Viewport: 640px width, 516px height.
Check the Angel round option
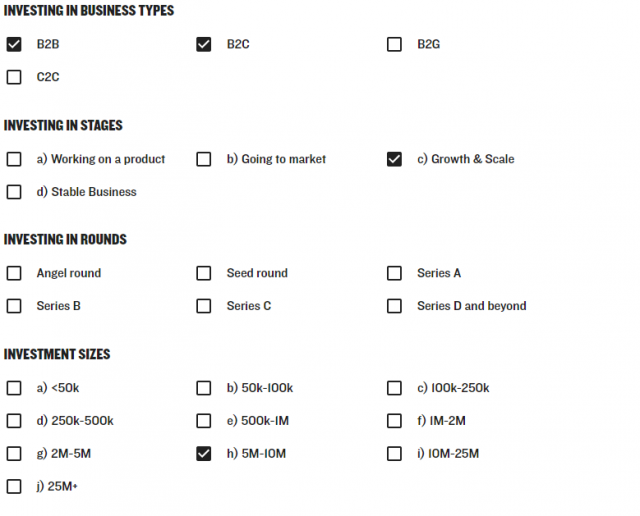click(x=14, y=273)
